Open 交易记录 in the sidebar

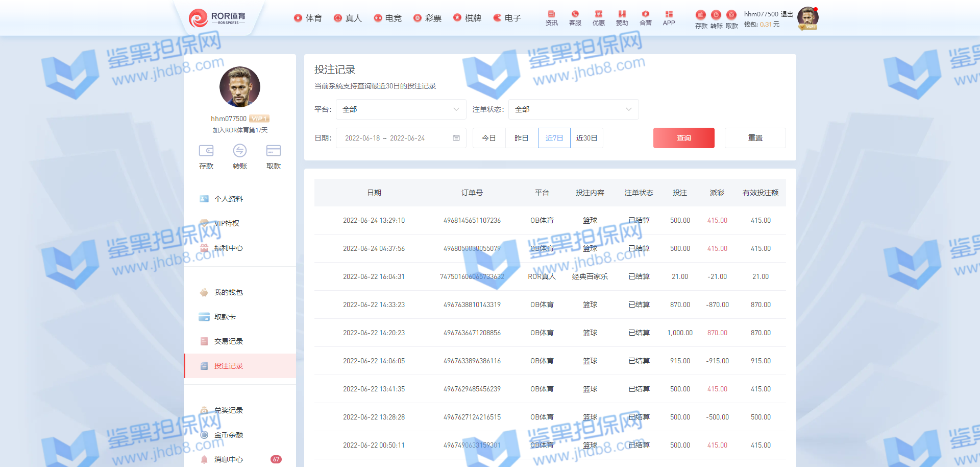coord(228,341)
